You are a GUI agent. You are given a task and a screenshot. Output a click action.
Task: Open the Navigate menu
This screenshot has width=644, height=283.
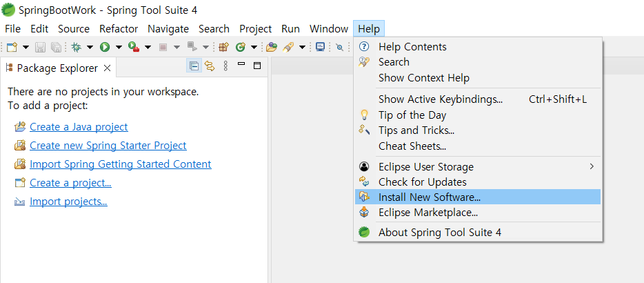168,29
